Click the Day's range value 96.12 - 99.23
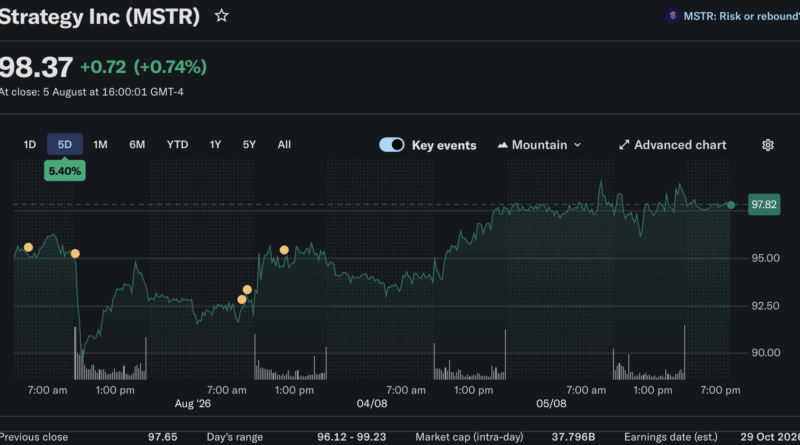This screenshot has height=445, width=800. [x=352, y=437]
